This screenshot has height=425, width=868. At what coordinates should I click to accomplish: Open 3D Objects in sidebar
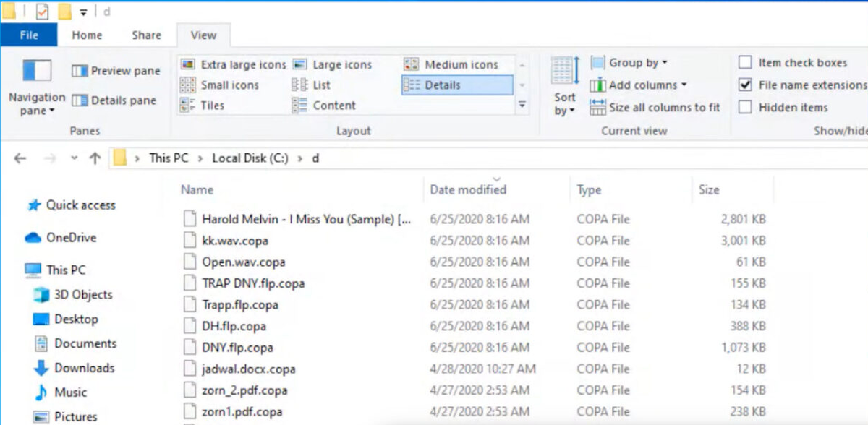point(74,294)
